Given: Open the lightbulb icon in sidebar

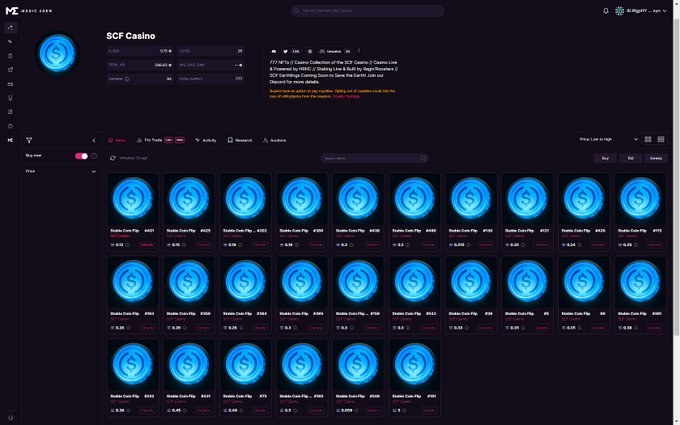Looking at the screenshot, I should point(10,98).
